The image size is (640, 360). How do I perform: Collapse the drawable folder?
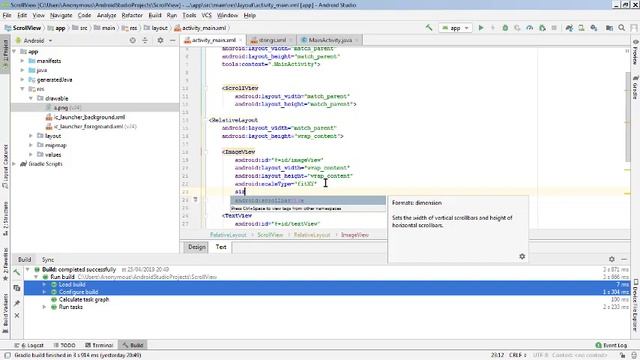pyautogui.click(x=31, y=98)
